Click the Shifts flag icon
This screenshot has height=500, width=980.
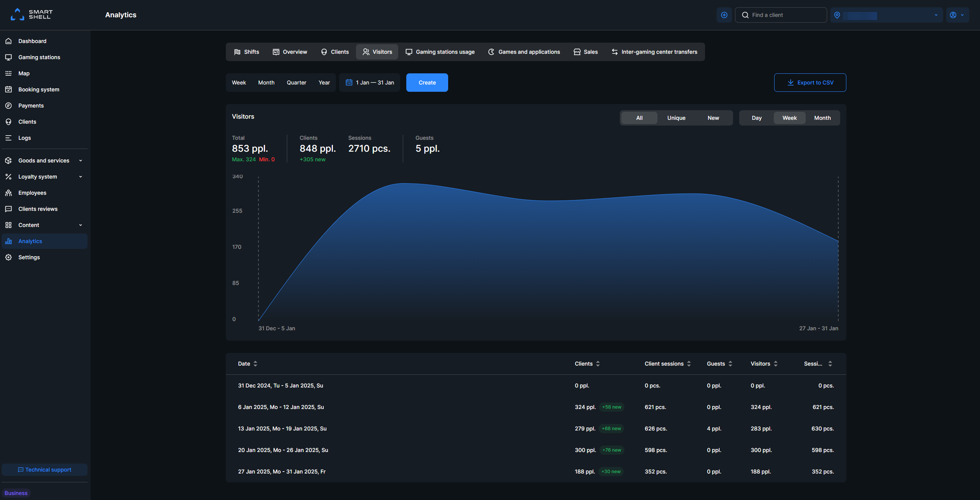[237, 52]
